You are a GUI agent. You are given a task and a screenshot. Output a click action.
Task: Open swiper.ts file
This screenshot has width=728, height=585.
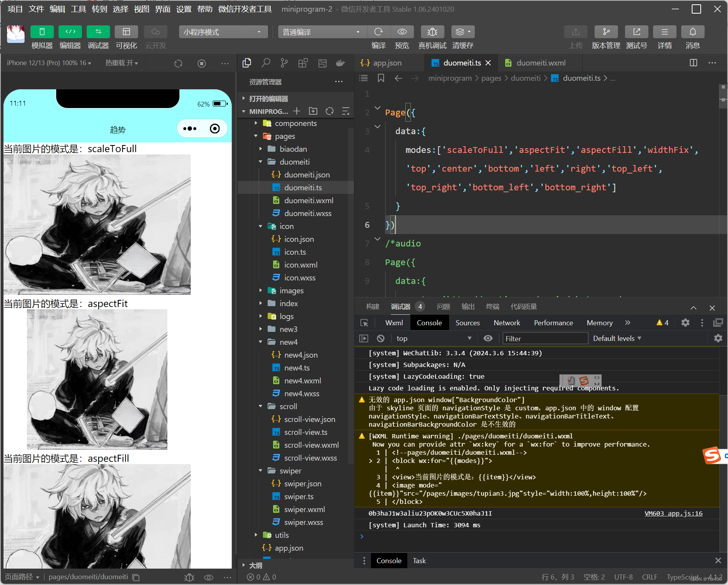(x=299, y=496)
